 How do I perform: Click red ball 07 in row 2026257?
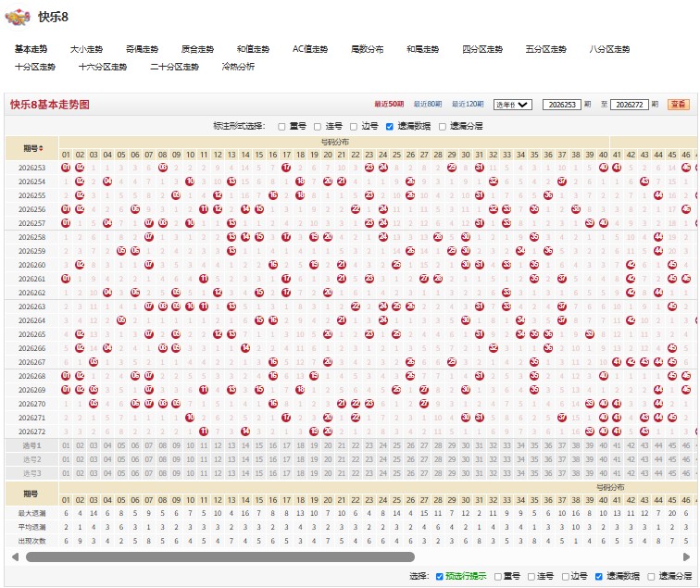coord(149,223)
